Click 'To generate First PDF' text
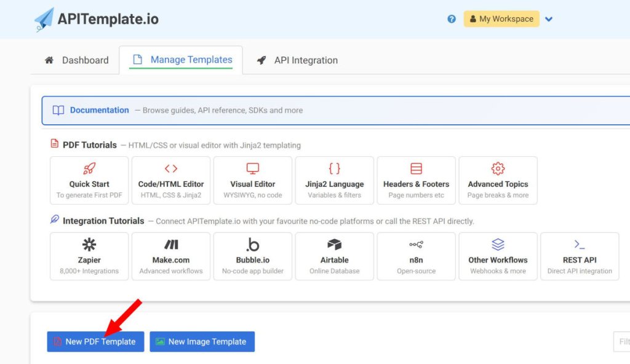Viewport: 630px width, 364px height. click(x=89, y=196)
